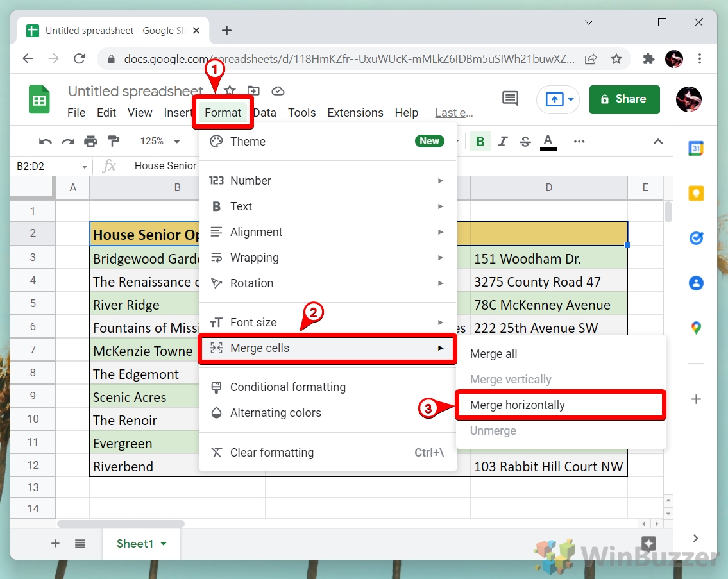
Task: Click the Print icon
Action: click(90, 141)
